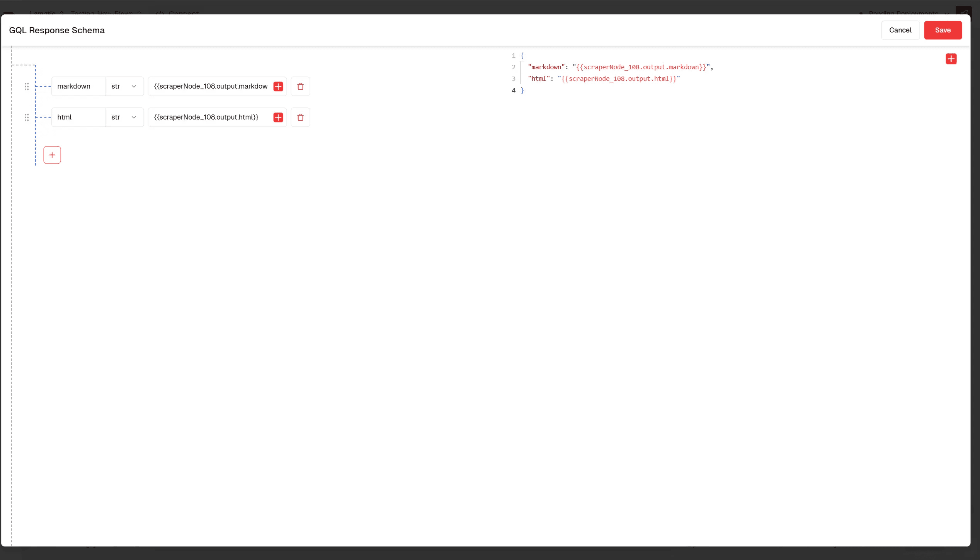Screen dimensions: 980x560
Task: Click the GQL Response Schema title
Action: pyautogui.click(x=57, y=30)
